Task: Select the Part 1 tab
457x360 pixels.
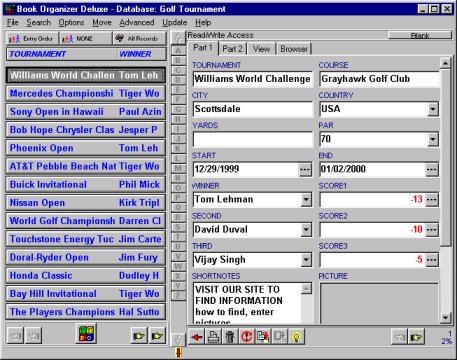Action: [x=203, y=48]
